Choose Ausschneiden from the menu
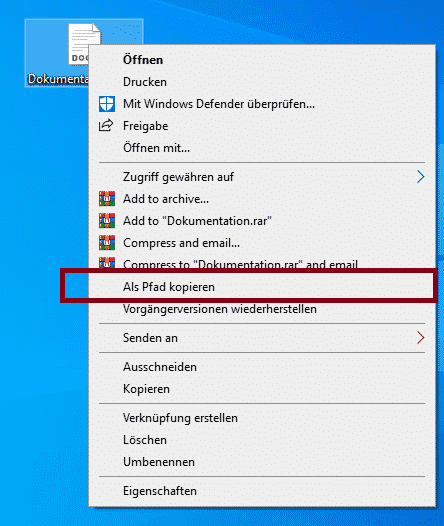Screen dimensions: 444x526 (x=160, y=367)
